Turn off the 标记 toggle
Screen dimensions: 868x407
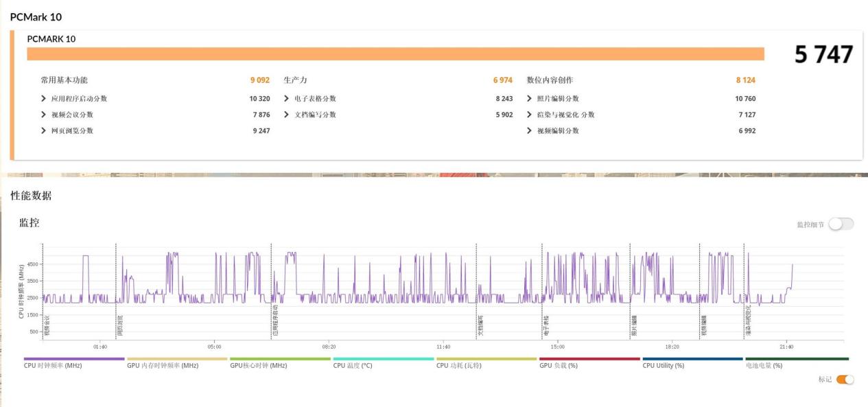[845, 380]
